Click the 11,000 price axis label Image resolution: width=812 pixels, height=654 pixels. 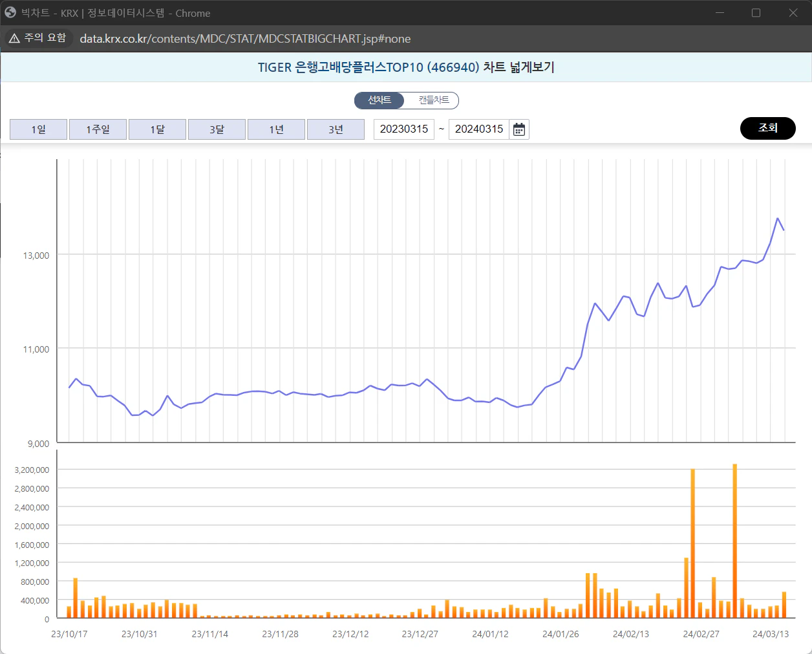[x=36, y=349]
